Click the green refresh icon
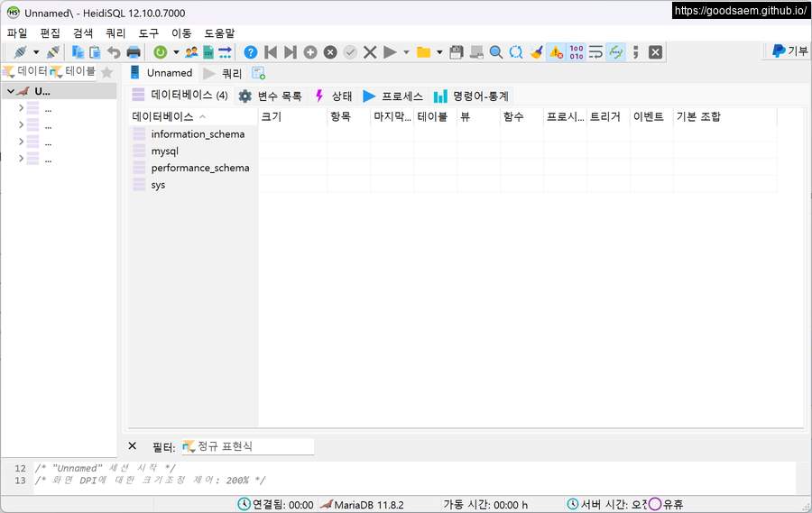Image resolution: width=812 pixels, height=513 pixels. point(161,52)
